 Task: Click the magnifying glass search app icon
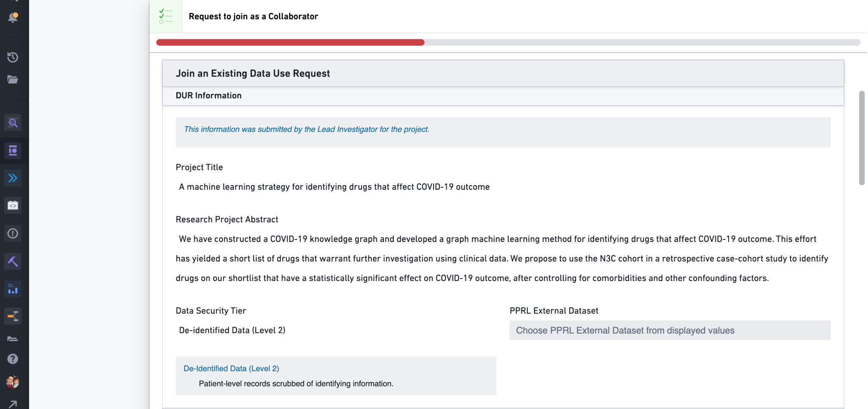coord(13,123)
